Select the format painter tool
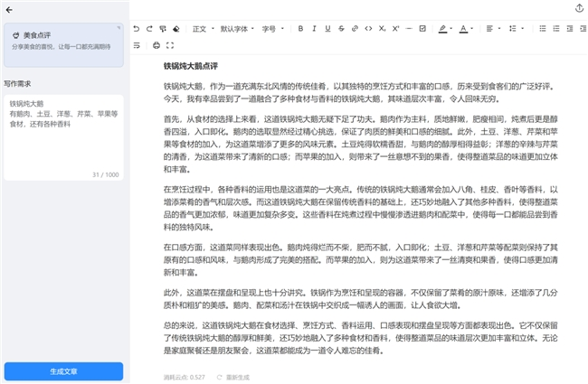Image resolution: width=588 pixels, height=384 pixels. (x=163, y=29)
